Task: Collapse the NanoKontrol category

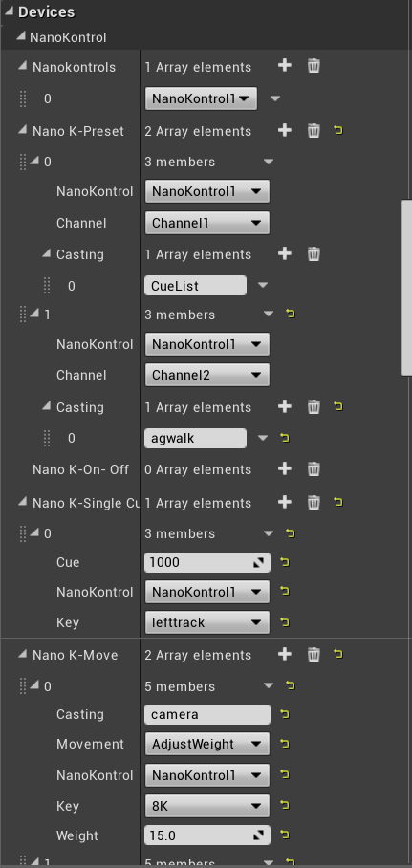Action: click(x=21, y=36)
